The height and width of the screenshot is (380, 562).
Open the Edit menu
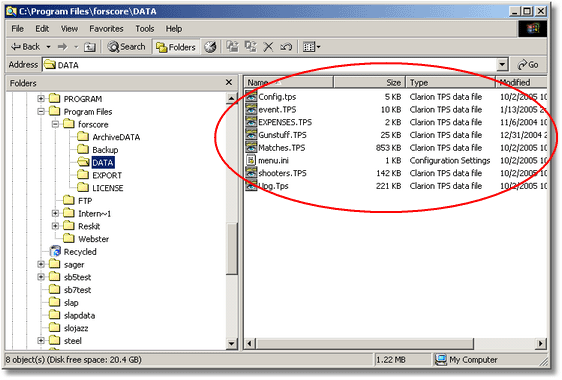pyautogui.click(x=42, y=29)
